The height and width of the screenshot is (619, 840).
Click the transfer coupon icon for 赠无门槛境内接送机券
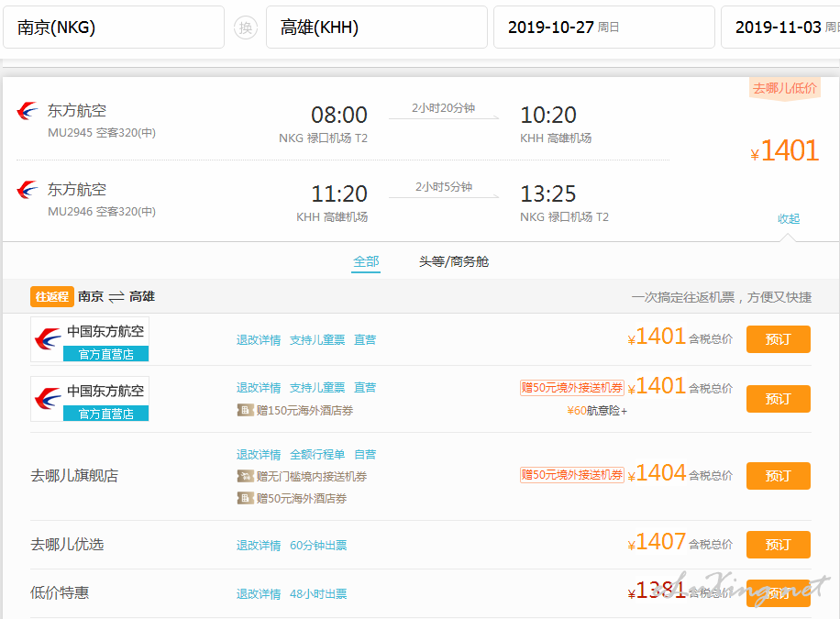[x=245, y=476]
